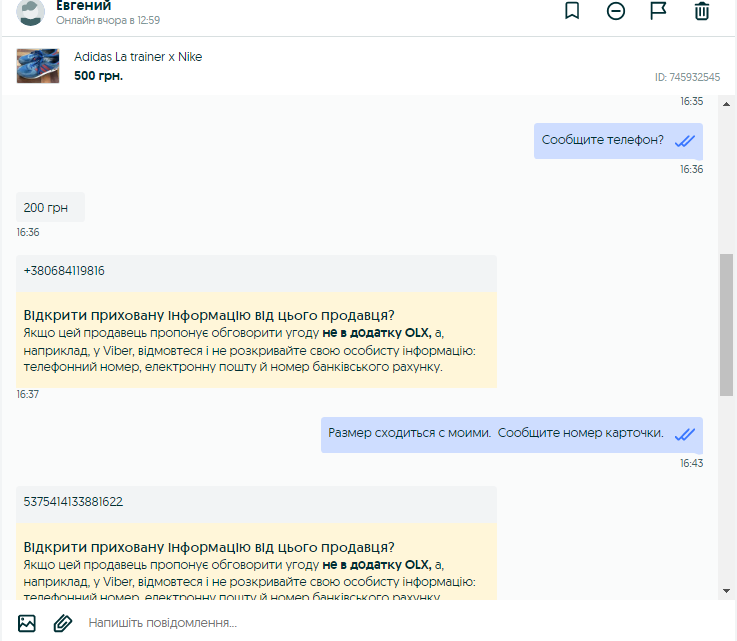Bookmark this conversation with the bookmark icon
This screenshot has height=641, width=737.
tap(572, 11)
